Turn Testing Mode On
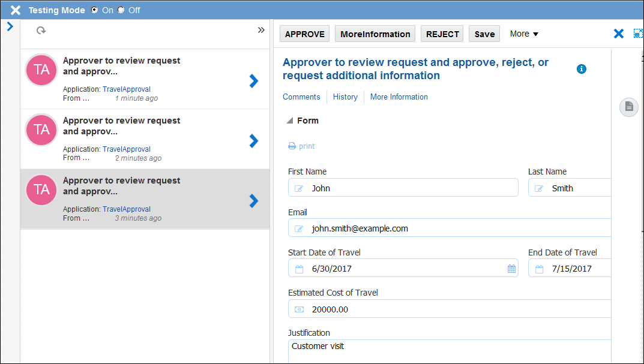The width and height of the screenshot is (644, 364). [94, 10]
